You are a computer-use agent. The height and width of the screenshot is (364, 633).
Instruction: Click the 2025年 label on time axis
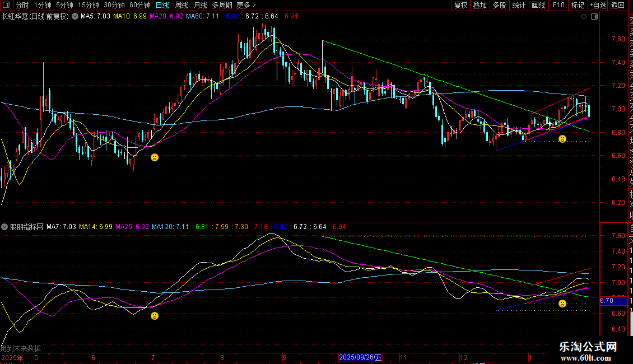coord(12,357)
